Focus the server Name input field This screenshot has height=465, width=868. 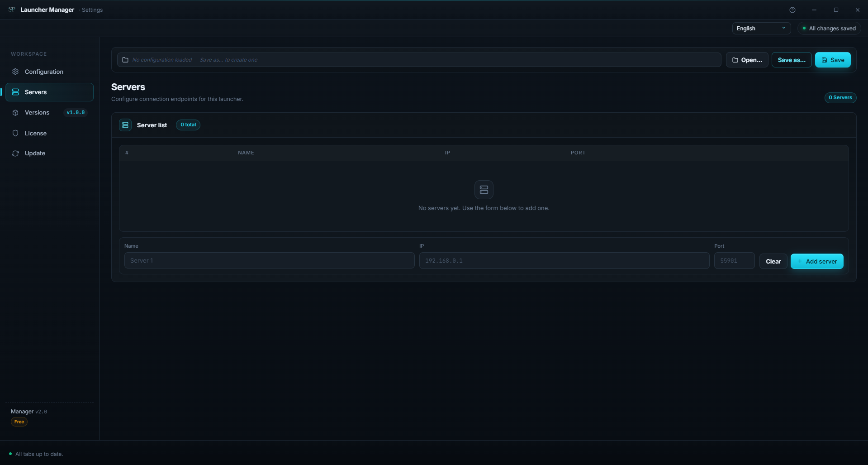(269, 260)
